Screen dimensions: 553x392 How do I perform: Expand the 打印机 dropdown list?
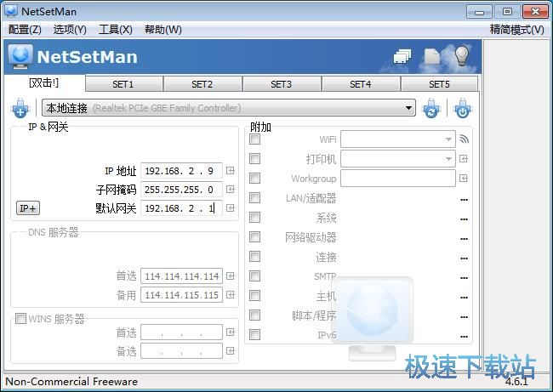pos(448,159)
